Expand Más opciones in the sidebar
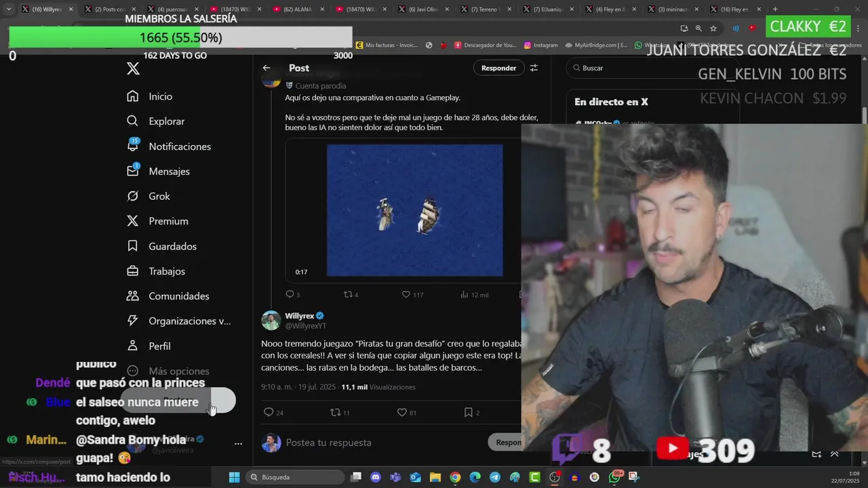This screenshot has width=868, height=488. [x=167, y=371]
